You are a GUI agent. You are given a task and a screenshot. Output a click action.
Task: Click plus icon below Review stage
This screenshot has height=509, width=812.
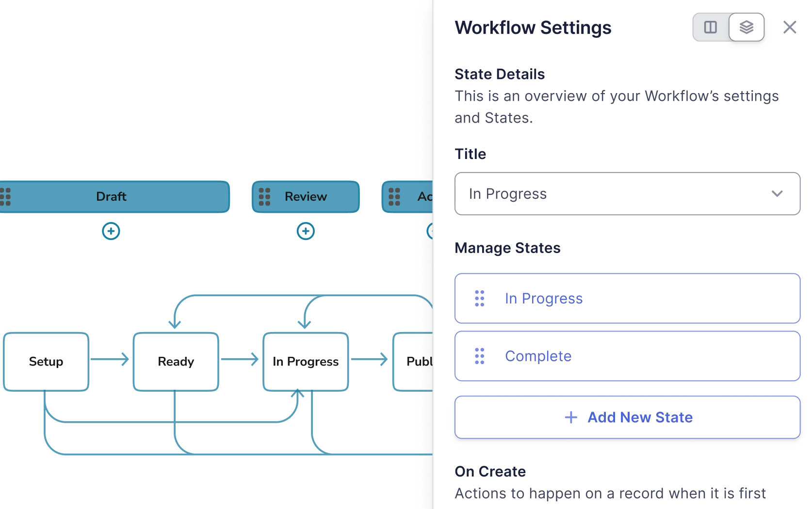(306, 231)
